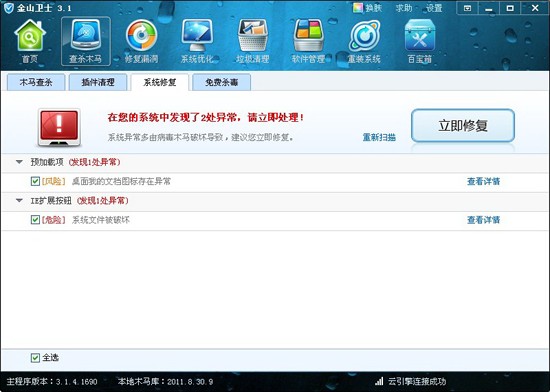
Task: Click the 换肤 text label
Action: (373, 8)
